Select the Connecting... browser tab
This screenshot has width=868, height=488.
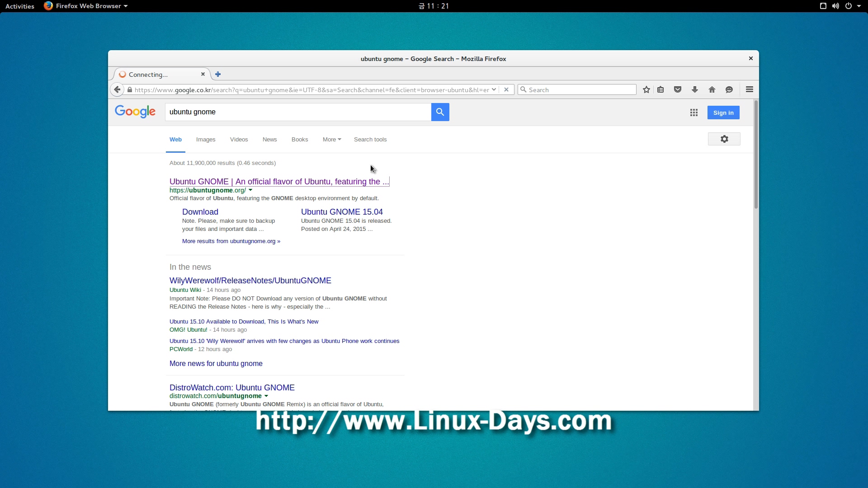click(x=160, y=74)
